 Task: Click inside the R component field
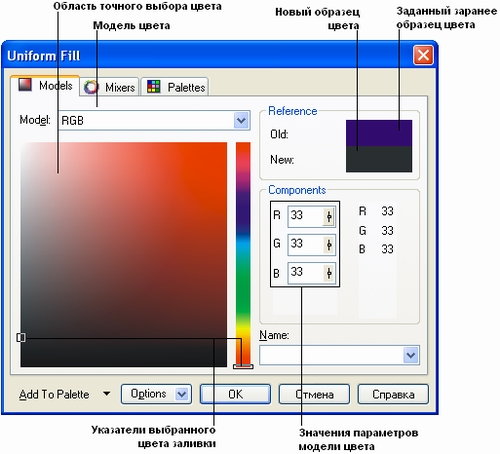coord(305,216)
